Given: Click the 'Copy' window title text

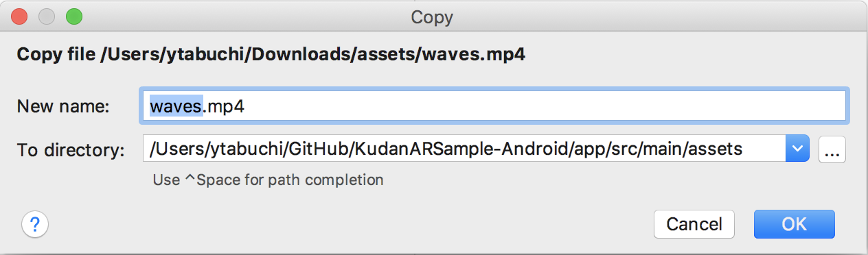Looking at the screenshot, I should (x=432, y=16).
